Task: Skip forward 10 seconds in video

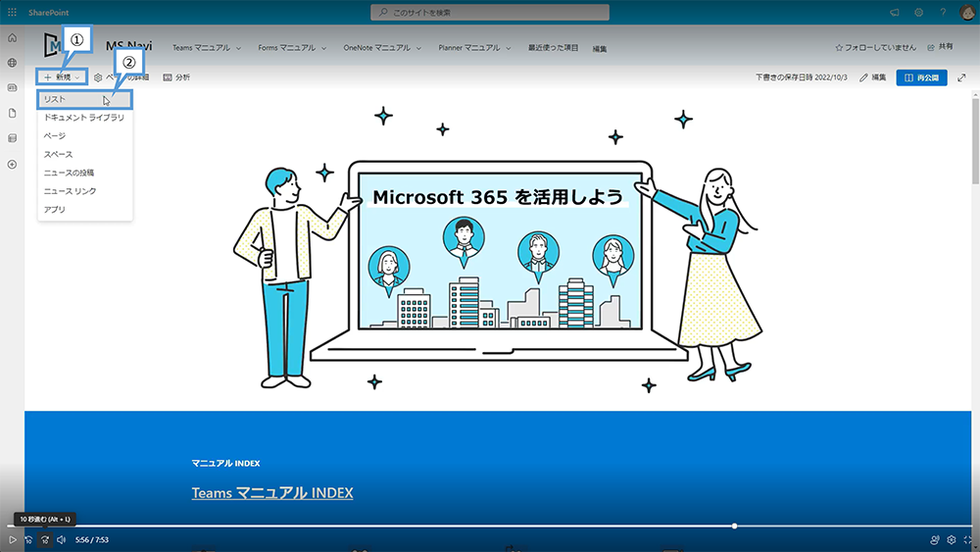Action: 44,539
